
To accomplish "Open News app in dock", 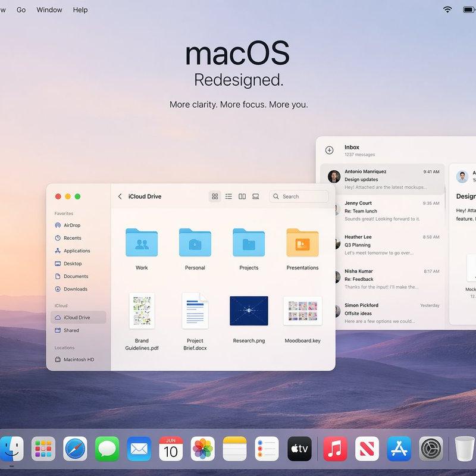I will click(367, 449).
